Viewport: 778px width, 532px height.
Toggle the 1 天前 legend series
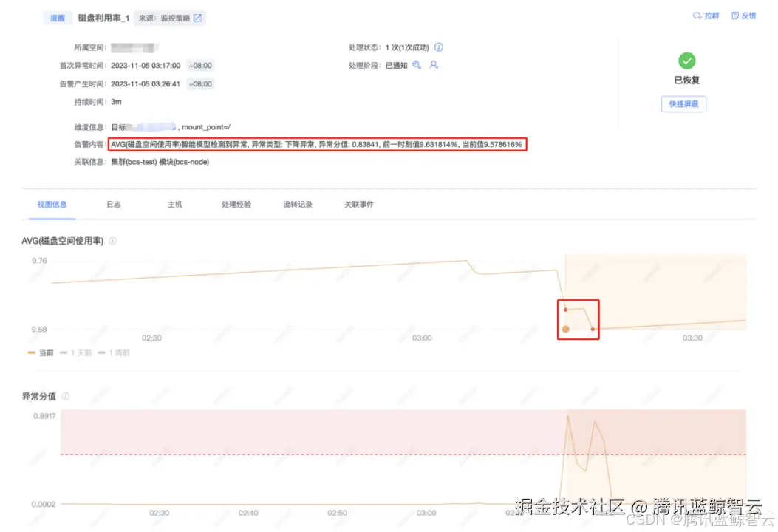click(76, 353)
